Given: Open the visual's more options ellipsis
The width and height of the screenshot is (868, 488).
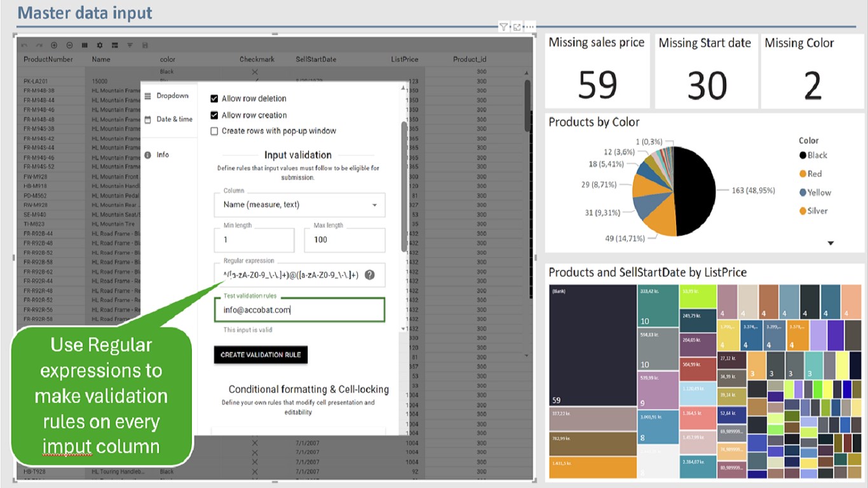Looking at the screenshot, I should 529,27.
